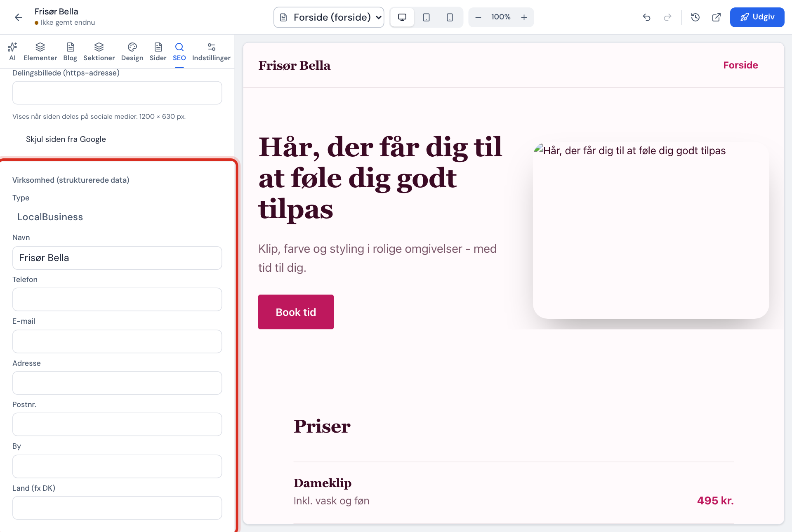Open the AI panel
The height and width of the screenshot is (532, 792).
[x=12, y=52]
